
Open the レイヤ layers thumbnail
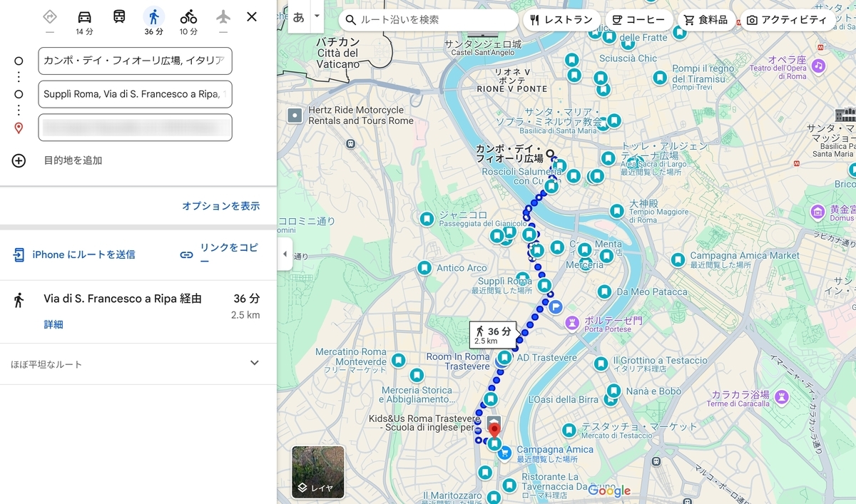[318, 472]
